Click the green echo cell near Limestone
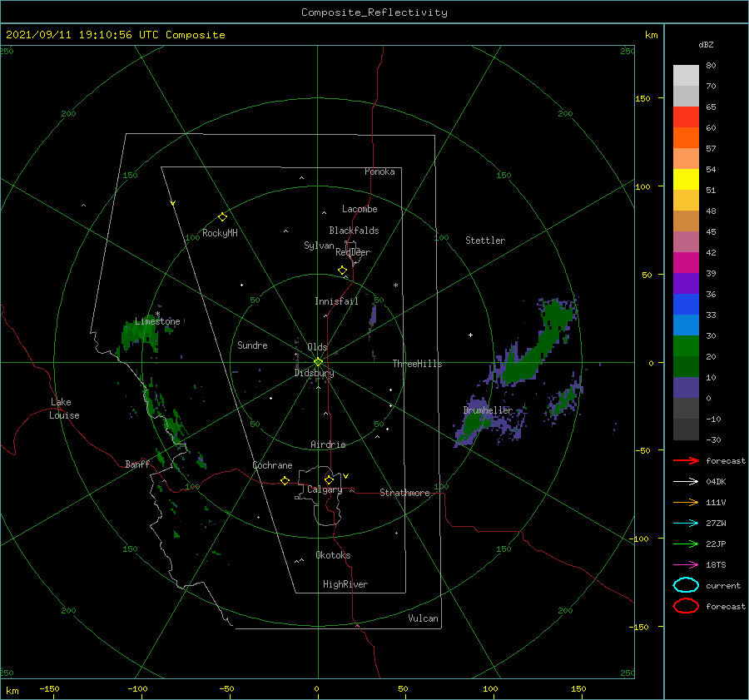749x700 pixels. [138, 335]
